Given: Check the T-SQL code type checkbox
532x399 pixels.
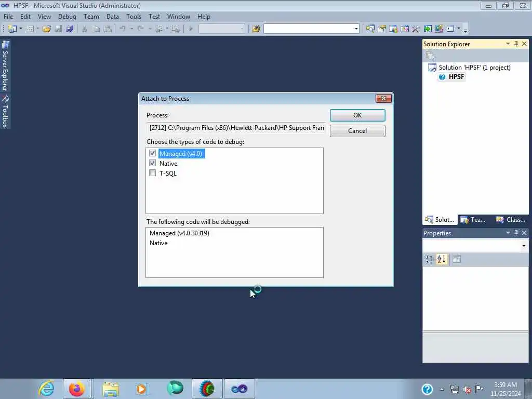Looking at the screenshot, I should click(x=152, y=173).
